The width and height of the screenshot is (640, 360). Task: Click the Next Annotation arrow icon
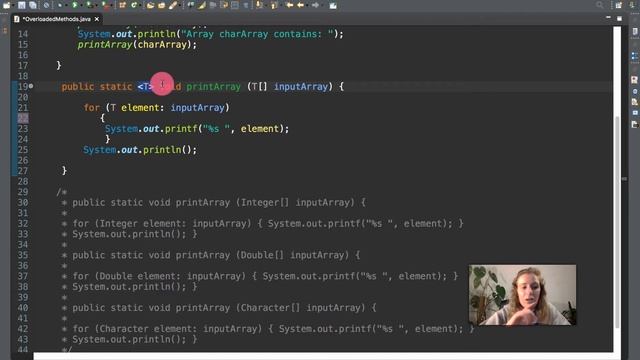click(x=259, y=5)
